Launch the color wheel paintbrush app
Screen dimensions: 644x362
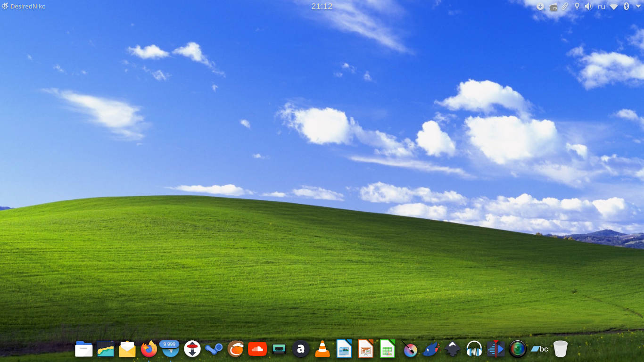409,349
